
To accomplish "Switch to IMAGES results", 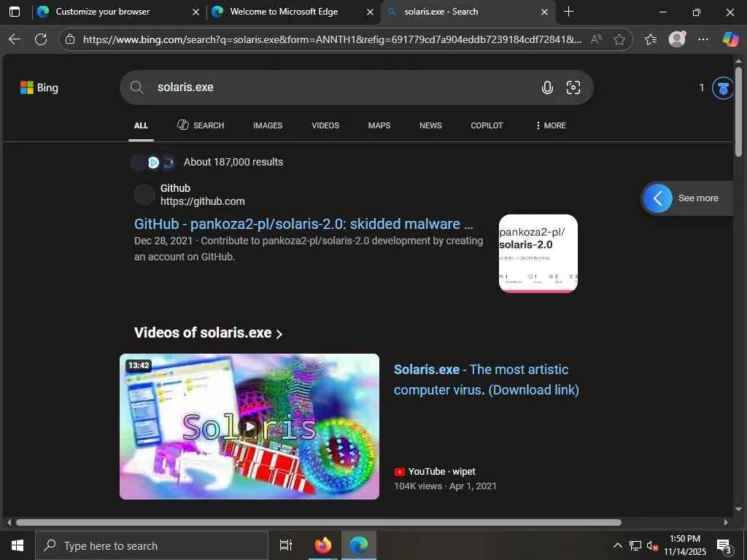I will click(x=268, y=125).
